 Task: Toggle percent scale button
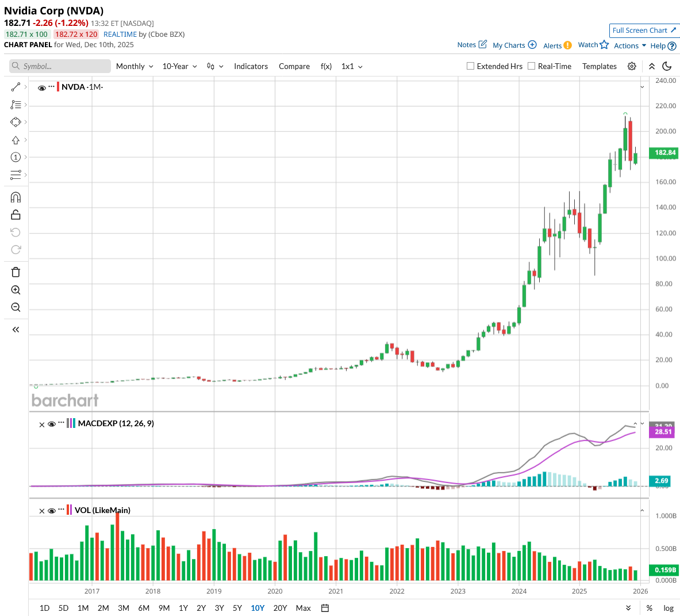coord(649,608)
